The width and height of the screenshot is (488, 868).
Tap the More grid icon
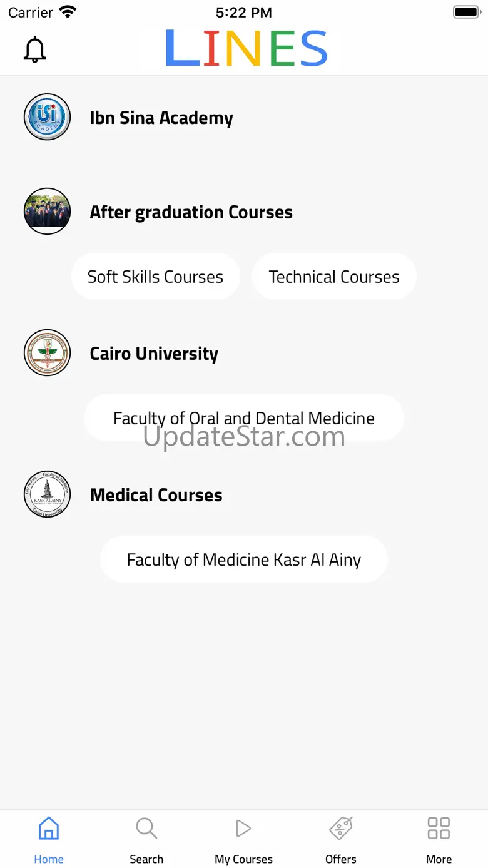[439, 829]
